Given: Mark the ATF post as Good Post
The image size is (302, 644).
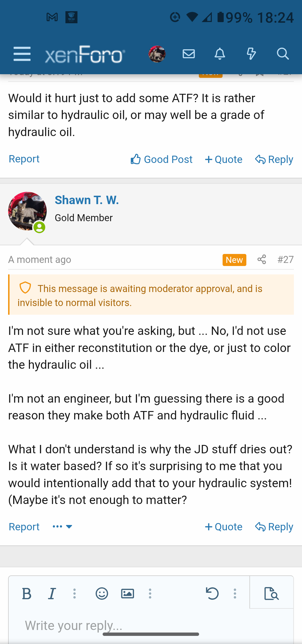Looking at the screenshot, I should tap(162, 159).
